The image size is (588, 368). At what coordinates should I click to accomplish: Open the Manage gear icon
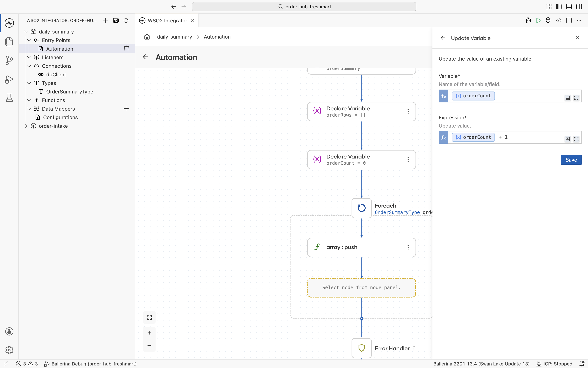click(x=9, y=350)
